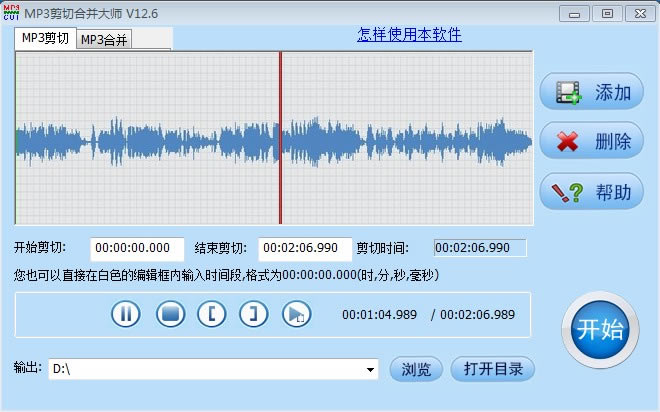Click 打开目录 to open output folder
This screenshot has height=412, width=660.
(493, 369)
